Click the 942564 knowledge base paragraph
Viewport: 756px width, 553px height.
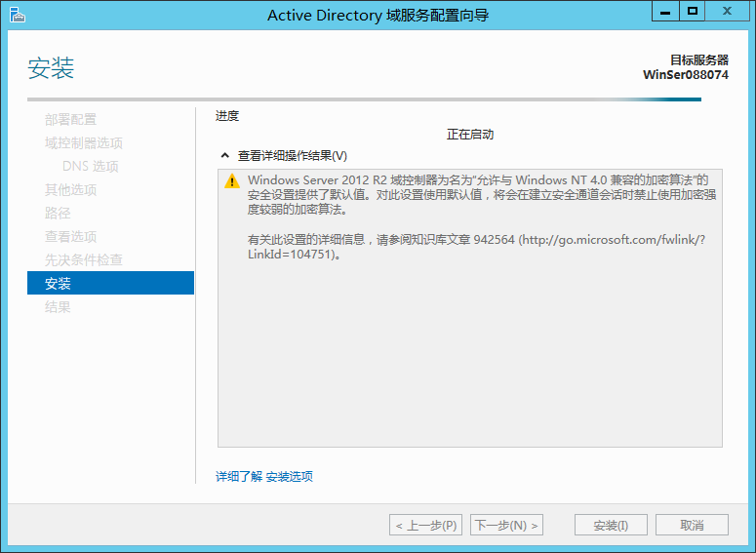[476, 247]
